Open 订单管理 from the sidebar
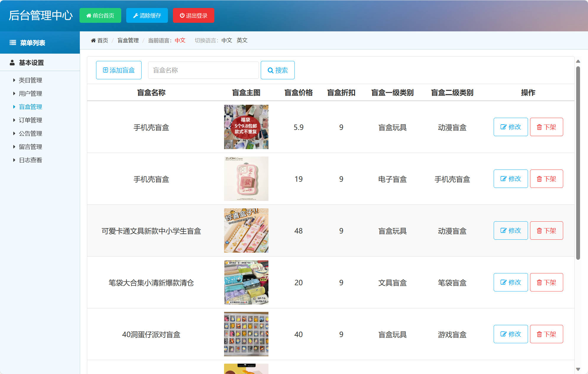 click(x=30, y=120)
